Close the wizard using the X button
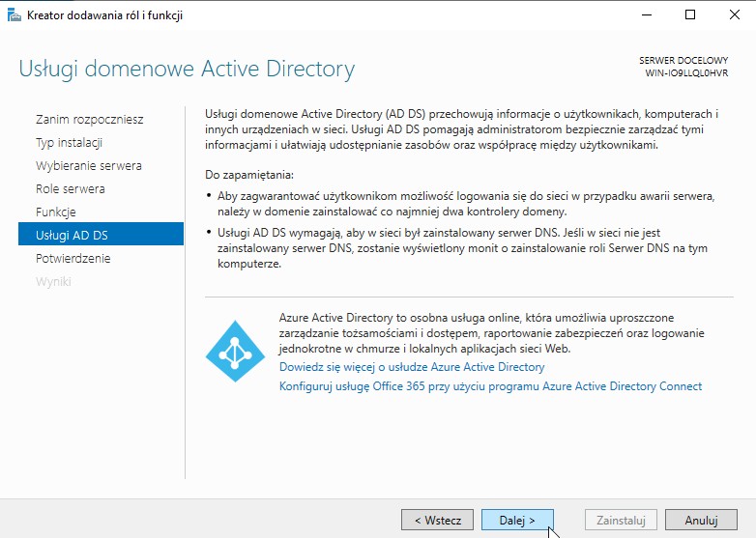 coord(733,14)
